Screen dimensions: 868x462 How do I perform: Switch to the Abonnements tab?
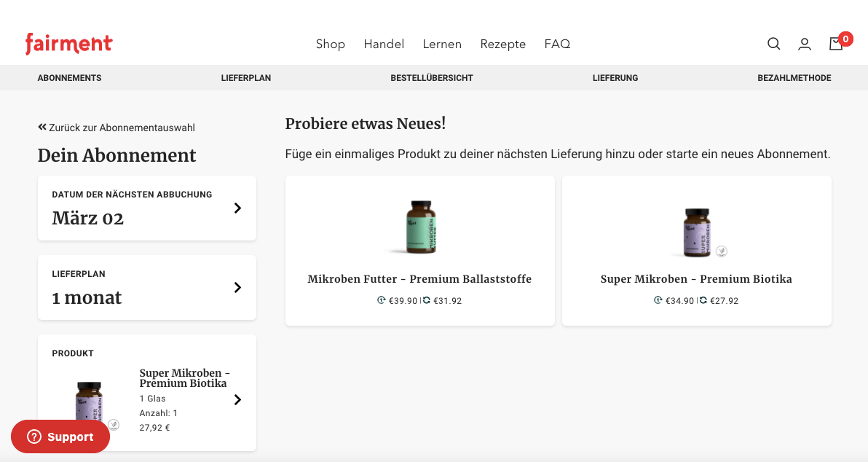point(70,78)
